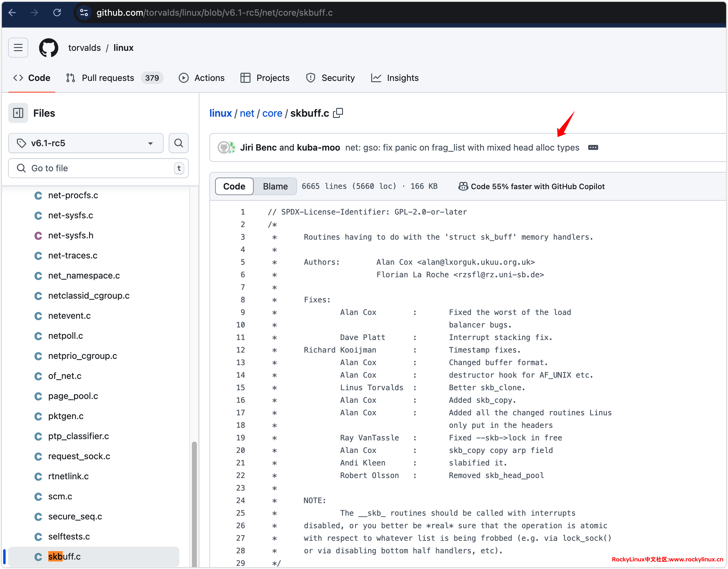Open the site information icon in address bar
728x569 pixels.
(84, 13)
